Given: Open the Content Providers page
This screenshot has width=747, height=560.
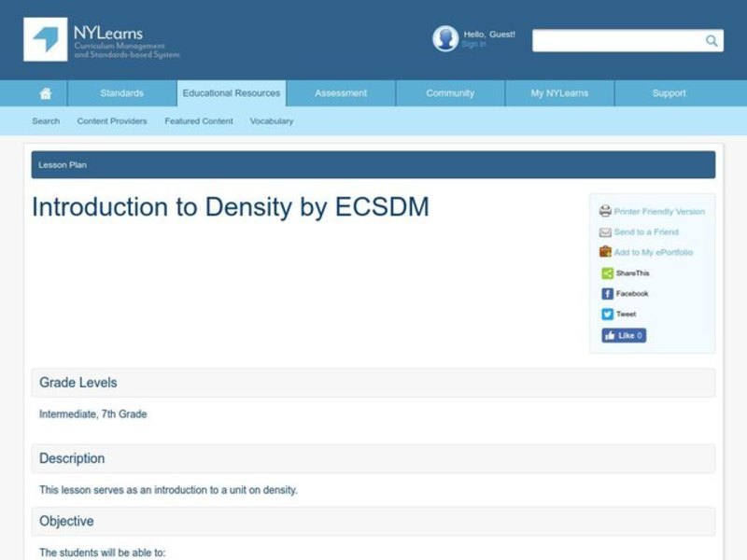Looking at the screenshot, I should [112, 120].
